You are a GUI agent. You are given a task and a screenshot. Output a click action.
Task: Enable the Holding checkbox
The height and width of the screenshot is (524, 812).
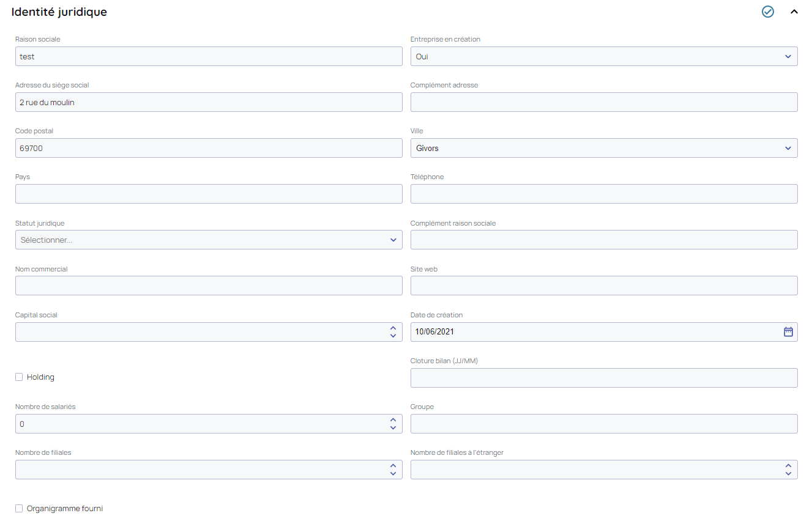pos(19,377)
